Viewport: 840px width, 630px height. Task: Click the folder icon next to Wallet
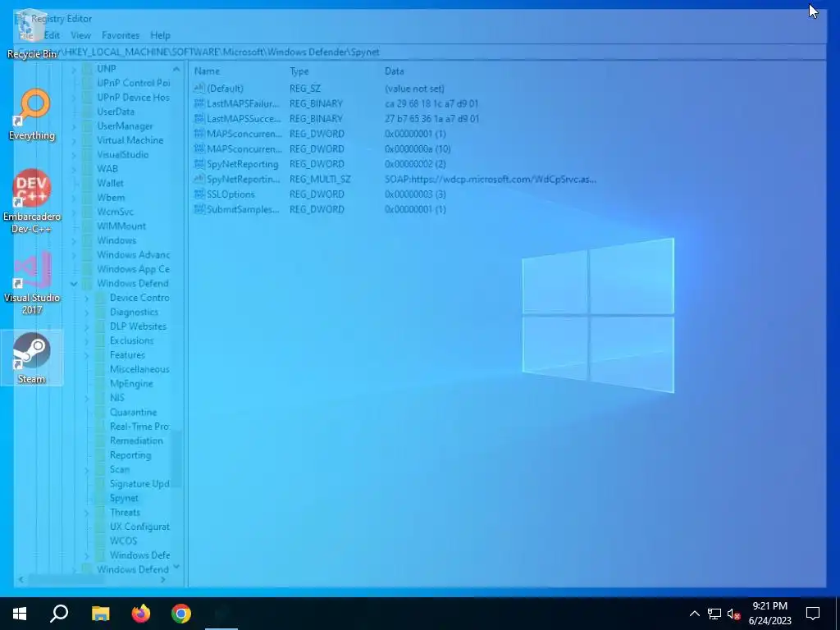(x=88, y=183)
